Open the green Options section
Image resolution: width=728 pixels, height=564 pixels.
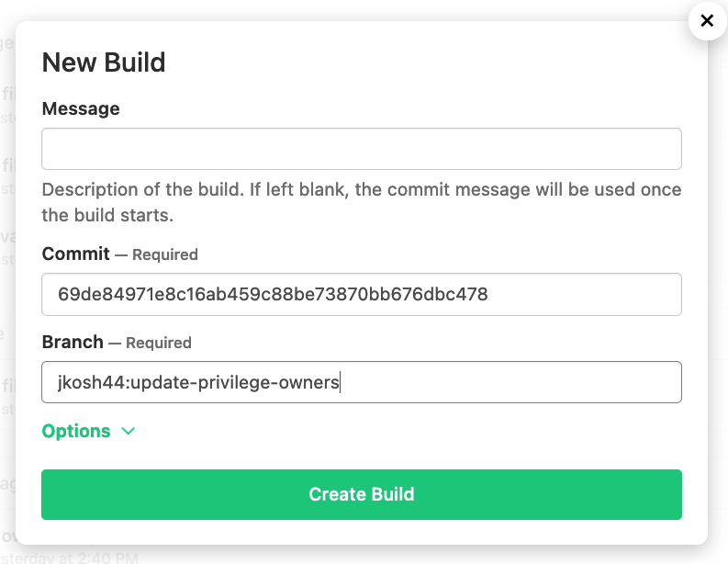[76, 431]
